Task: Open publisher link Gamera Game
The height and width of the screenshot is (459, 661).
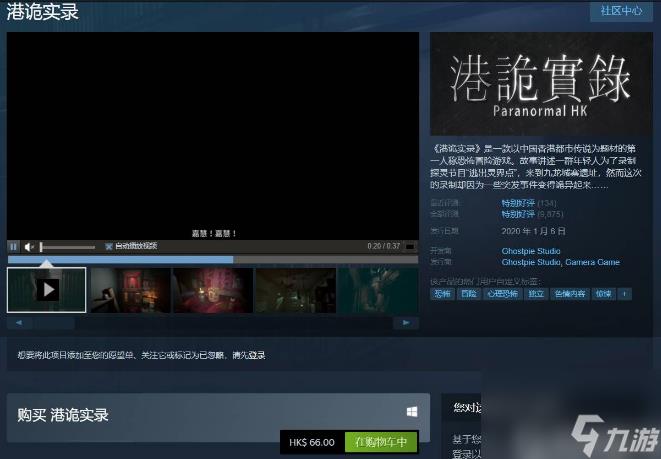Action: (x=592, y=262)
